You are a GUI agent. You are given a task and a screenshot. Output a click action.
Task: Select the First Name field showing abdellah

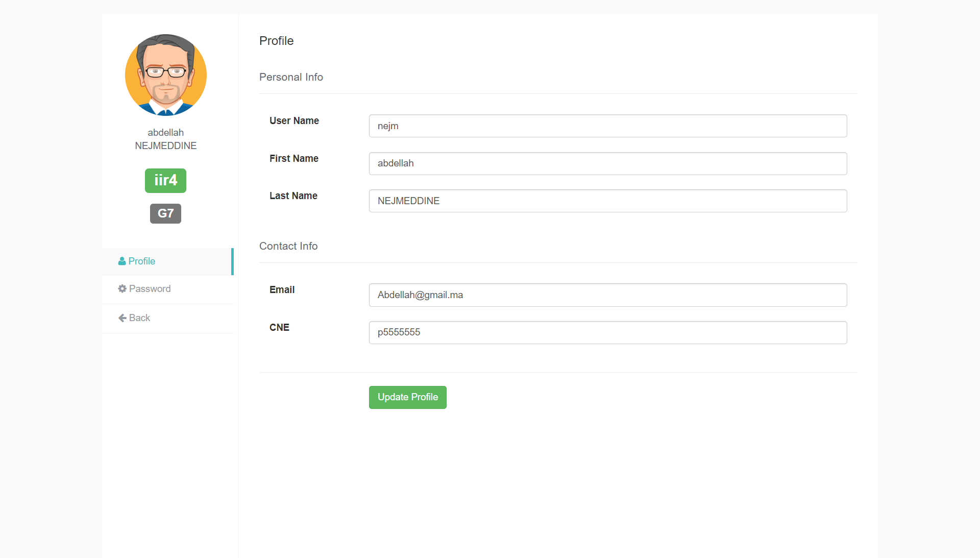click(607, 163)
